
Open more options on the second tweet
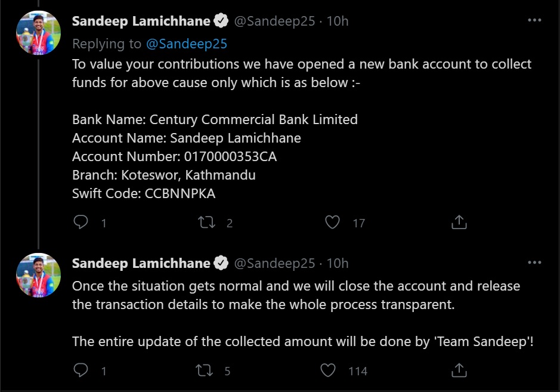535,263
